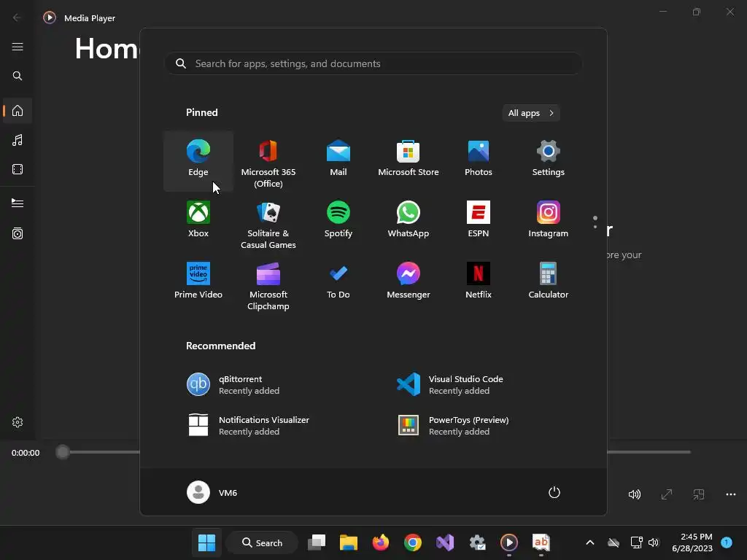Open File Explorer from taskbar

pyautogui.click(x=349, y=542)
